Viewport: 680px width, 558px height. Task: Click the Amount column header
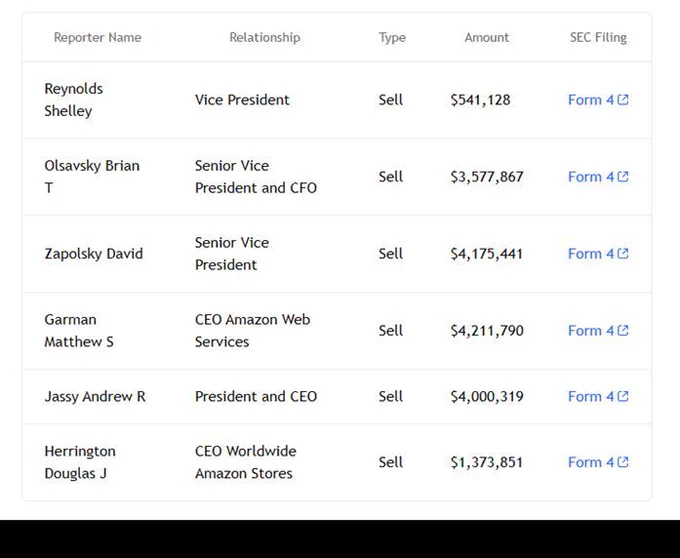[x=487, y=37]
